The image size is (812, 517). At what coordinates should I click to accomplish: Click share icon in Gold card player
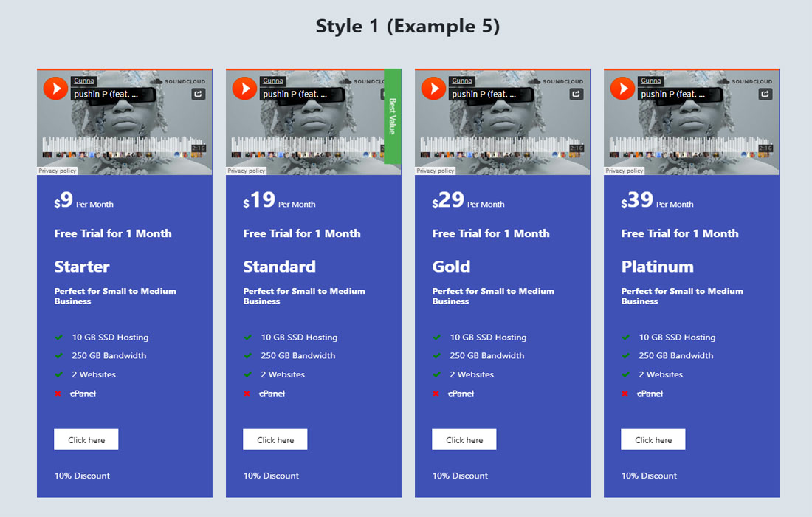coord(577,94)
